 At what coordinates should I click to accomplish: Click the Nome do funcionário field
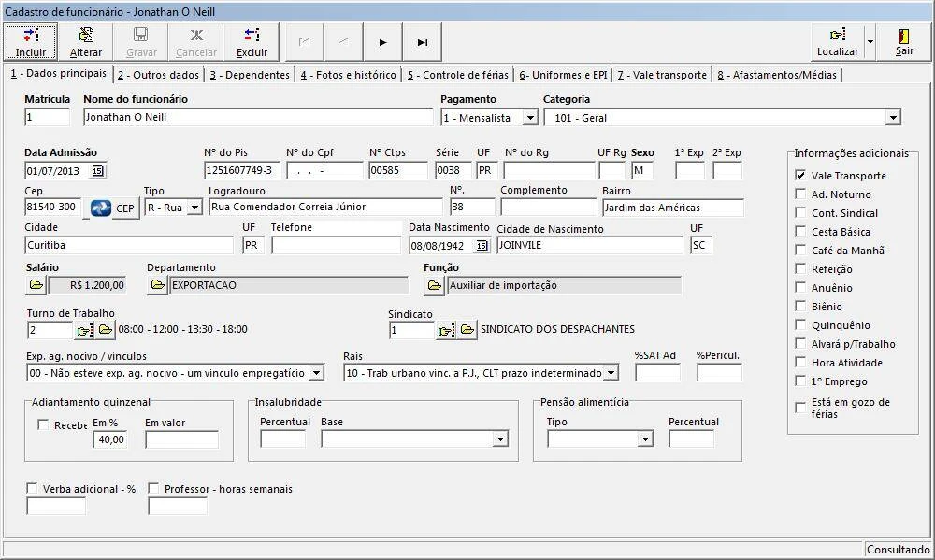click(x=257, y=118)
